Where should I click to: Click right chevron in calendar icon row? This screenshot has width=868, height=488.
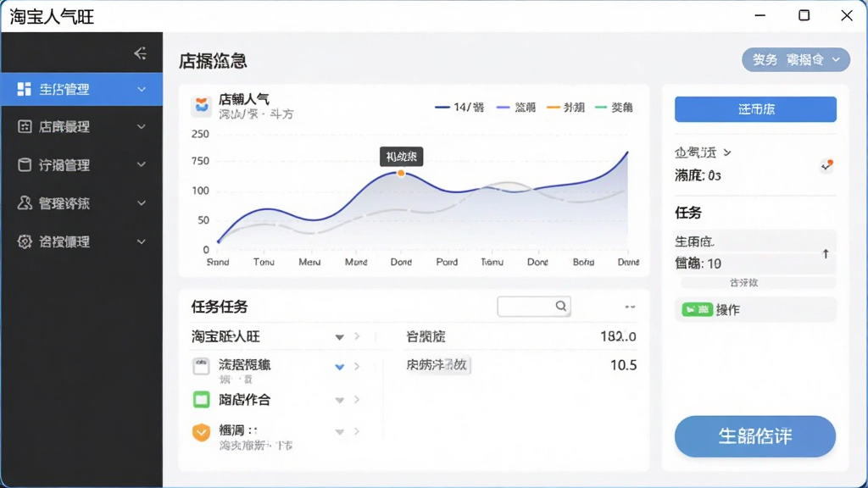click(x=357, y=366)
